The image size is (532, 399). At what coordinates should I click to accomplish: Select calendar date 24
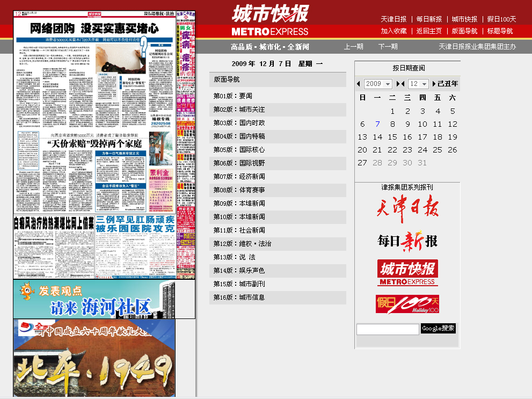[x=422, y=150]
